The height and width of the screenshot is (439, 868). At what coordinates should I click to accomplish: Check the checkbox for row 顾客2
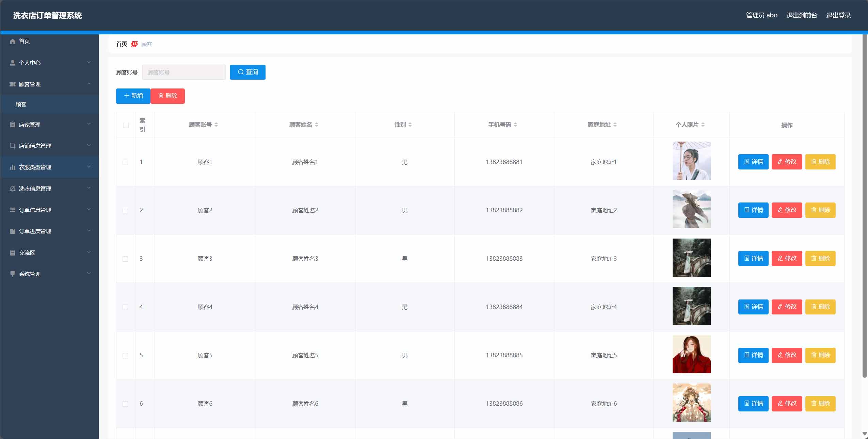(x=125, y=211)
